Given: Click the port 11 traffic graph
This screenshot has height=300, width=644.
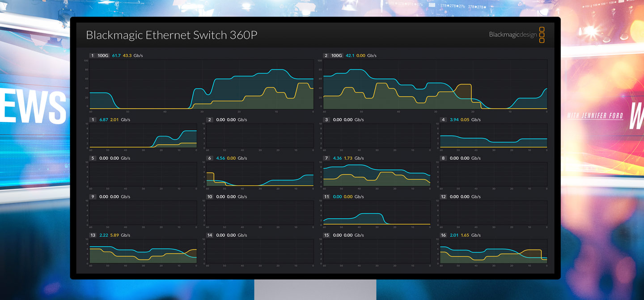Looking at the screenshot, I should click(377, 213).
